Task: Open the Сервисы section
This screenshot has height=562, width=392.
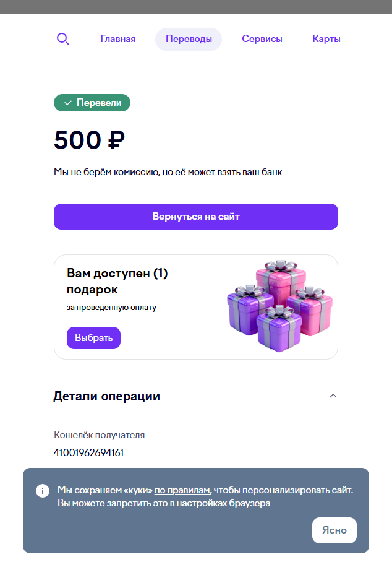Action: pyautogui.click(x=262, y=38)
